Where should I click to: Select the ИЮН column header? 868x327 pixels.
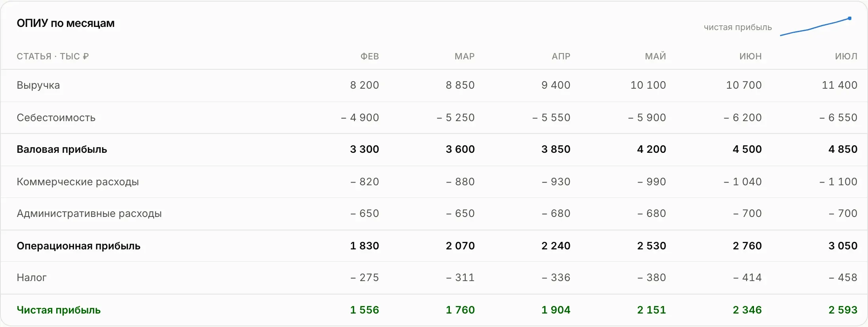pyautogui.click(x=750, y=56)
